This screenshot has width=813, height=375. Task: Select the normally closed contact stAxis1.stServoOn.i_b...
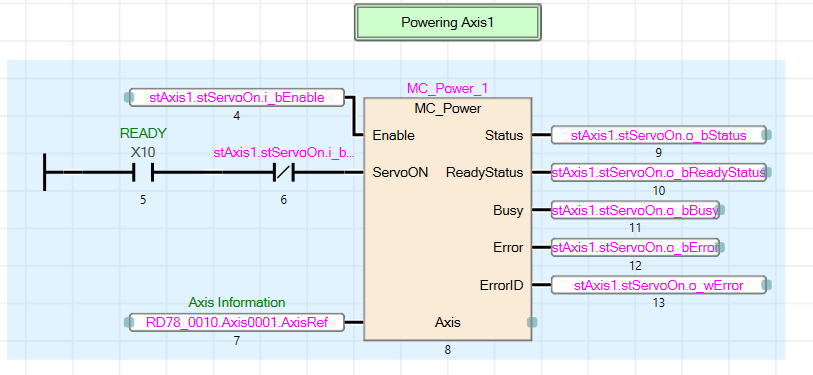pyautogui.click(x=284, y=172)
